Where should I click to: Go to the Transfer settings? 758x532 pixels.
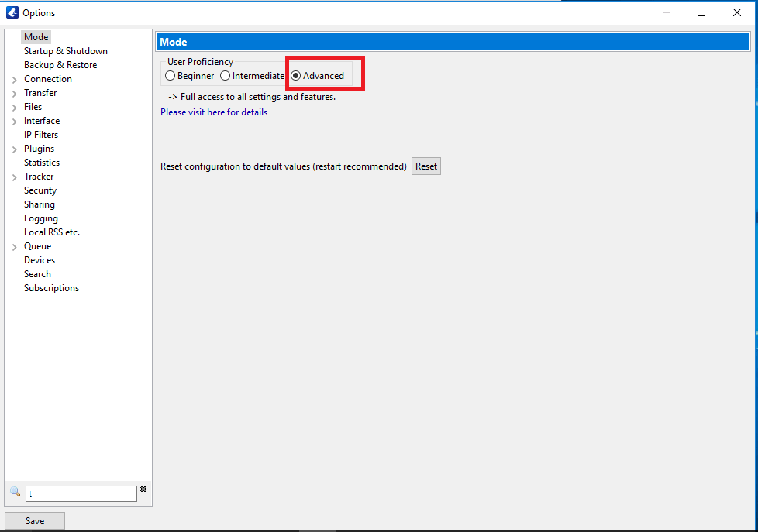tap(40, 93)
